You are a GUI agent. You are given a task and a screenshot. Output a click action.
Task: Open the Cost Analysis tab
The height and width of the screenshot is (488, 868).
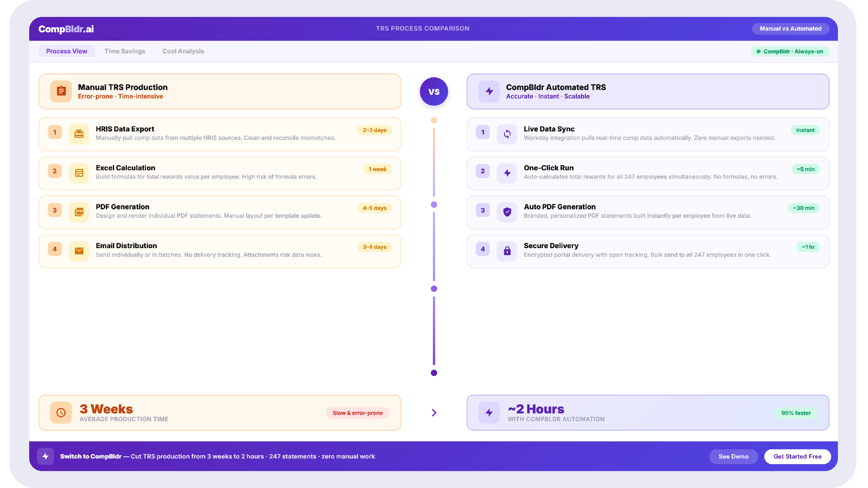(183, 51)
